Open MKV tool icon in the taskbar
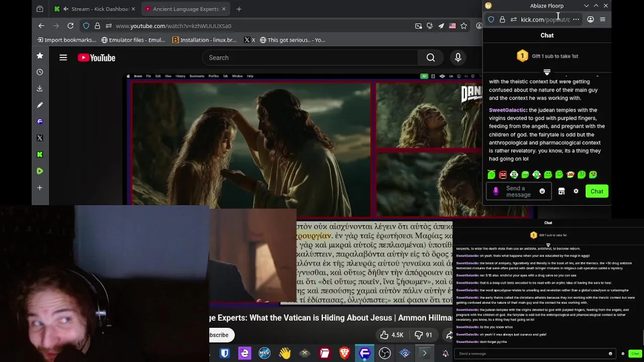The width and height of the screenshot is (644, 362). click(265, 353)
